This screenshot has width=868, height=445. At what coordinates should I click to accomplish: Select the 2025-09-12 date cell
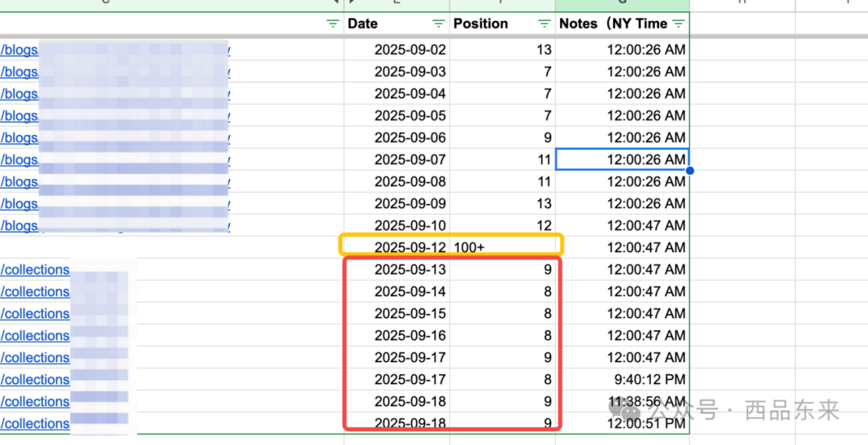tap(410, 247)
